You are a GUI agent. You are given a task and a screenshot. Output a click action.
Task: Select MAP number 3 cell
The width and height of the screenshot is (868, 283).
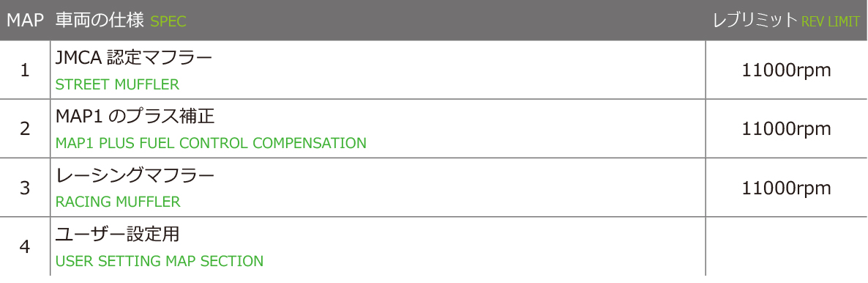[x=25, y=188]
